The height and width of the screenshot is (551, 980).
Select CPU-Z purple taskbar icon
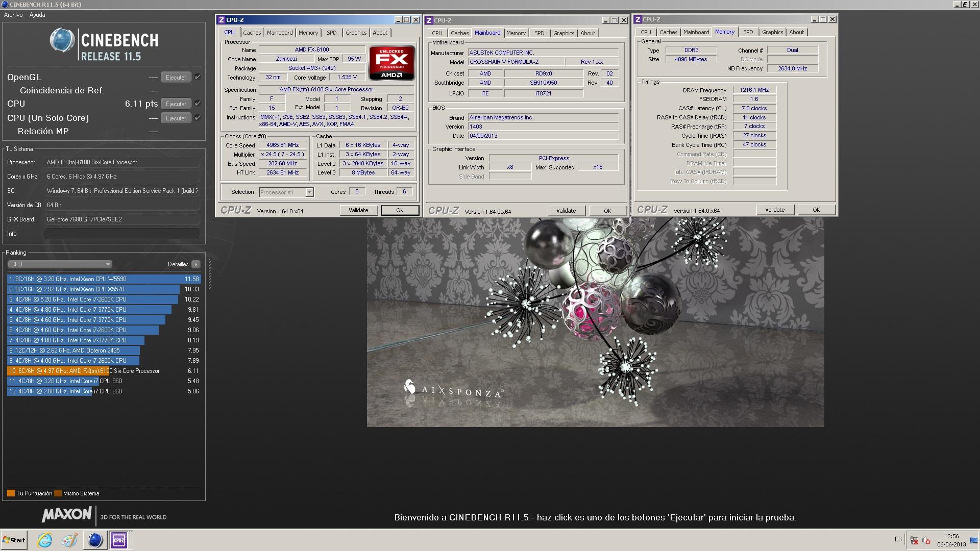(119, 540)
